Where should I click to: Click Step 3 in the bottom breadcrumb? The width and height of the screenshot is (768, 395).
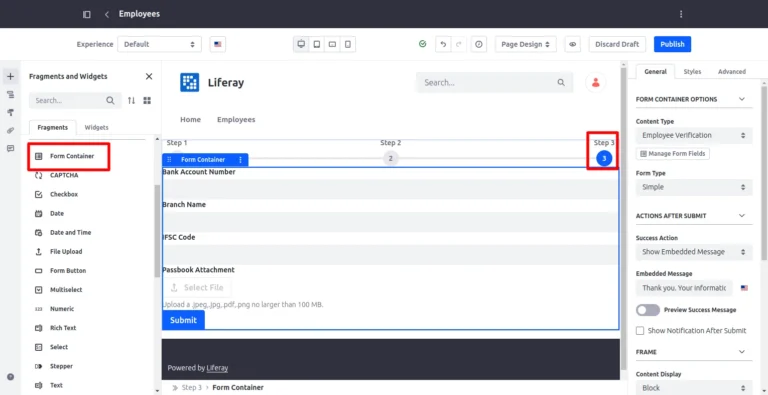pos(192,388)
